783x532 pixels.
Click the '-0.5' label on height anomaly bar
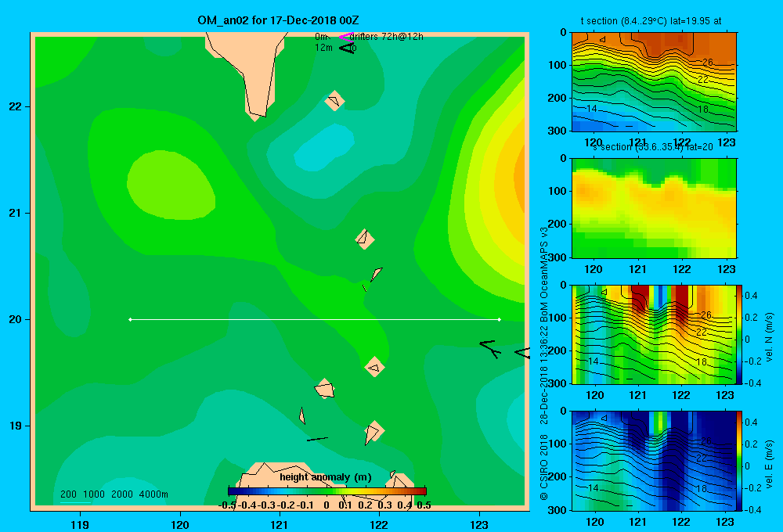coord(227,505)
